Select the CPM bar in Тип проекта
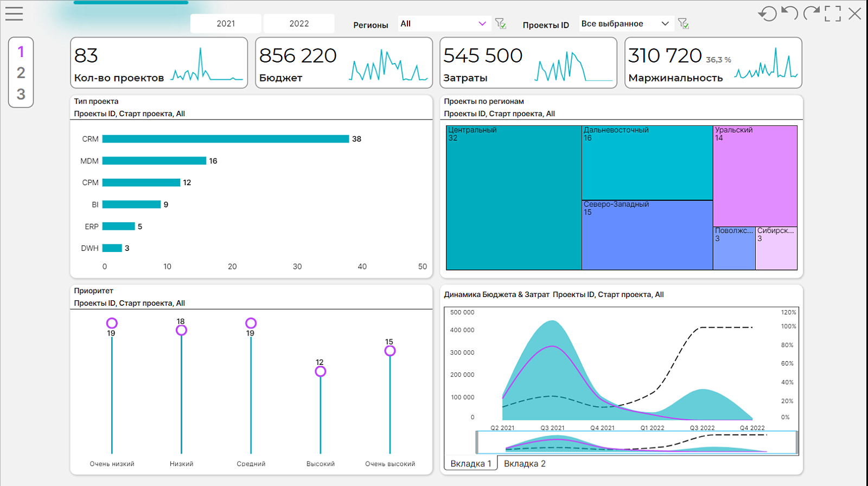The height and width of the screenshot is (486, 868). pyautogui.click(x=141, y=182)
